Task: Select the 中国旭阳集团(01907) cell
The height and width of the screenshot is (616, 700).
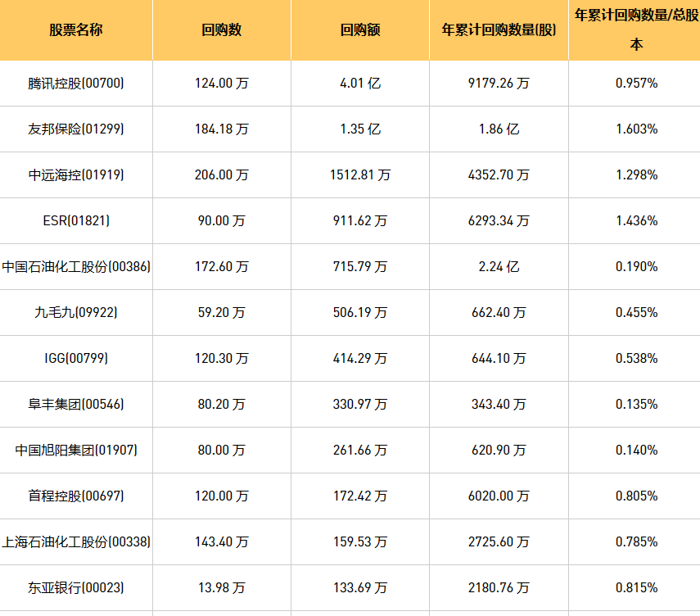Action: pos(76,450)
